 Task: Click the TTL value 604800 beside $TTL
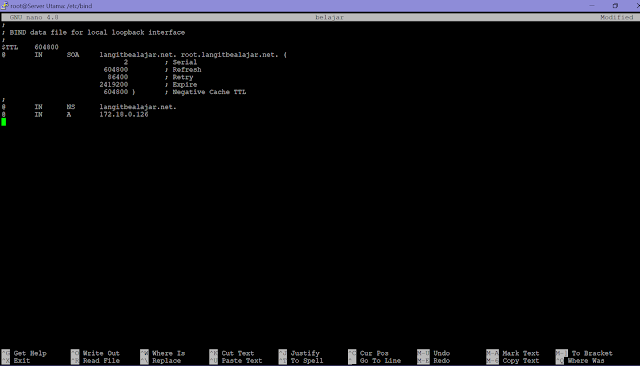click(46, 47)
